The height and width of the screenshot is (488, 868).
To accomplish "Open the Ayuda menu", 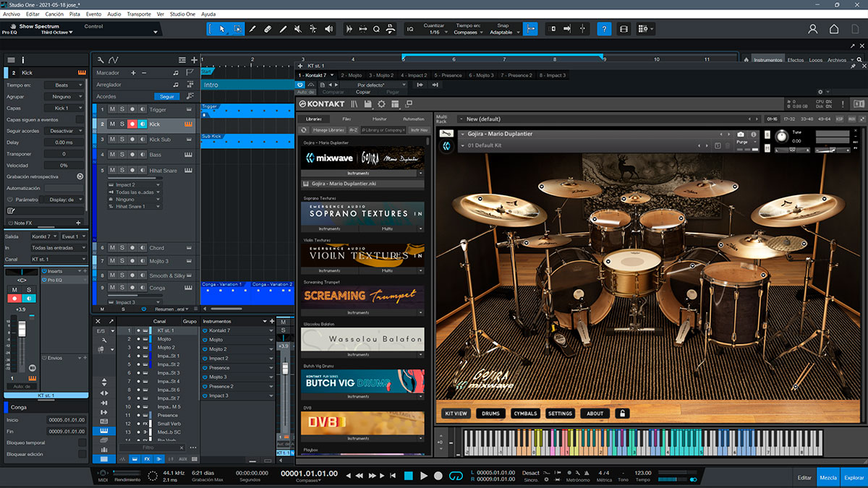I will 208,14.
